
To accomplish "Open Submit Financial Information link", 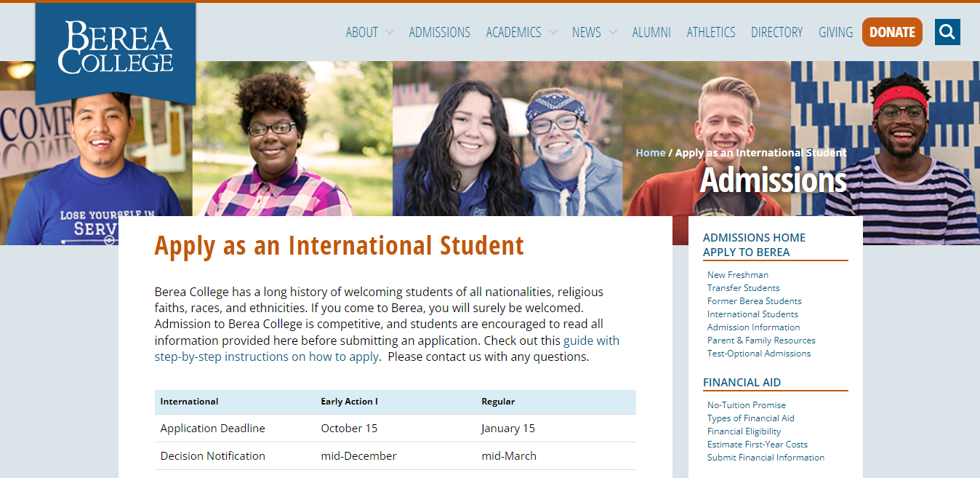I will point(766,458).
